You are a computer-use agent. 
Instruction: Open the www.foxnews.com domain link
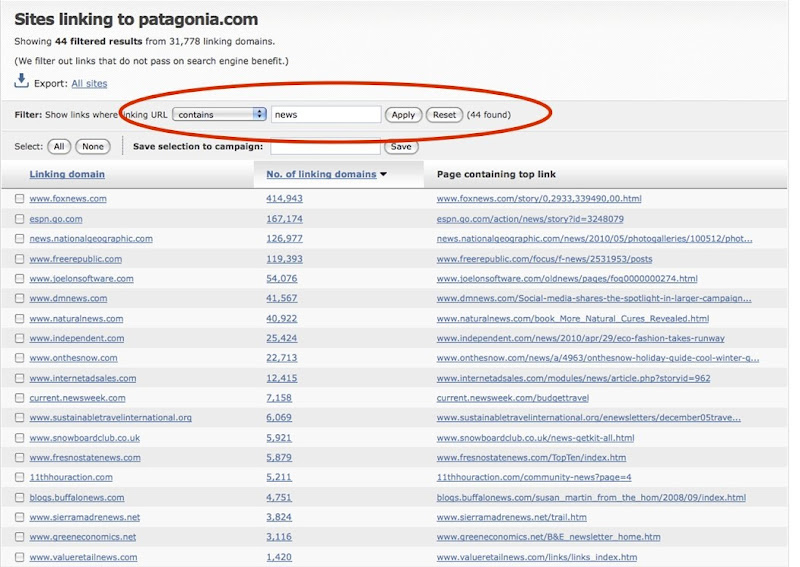(68, 199)
